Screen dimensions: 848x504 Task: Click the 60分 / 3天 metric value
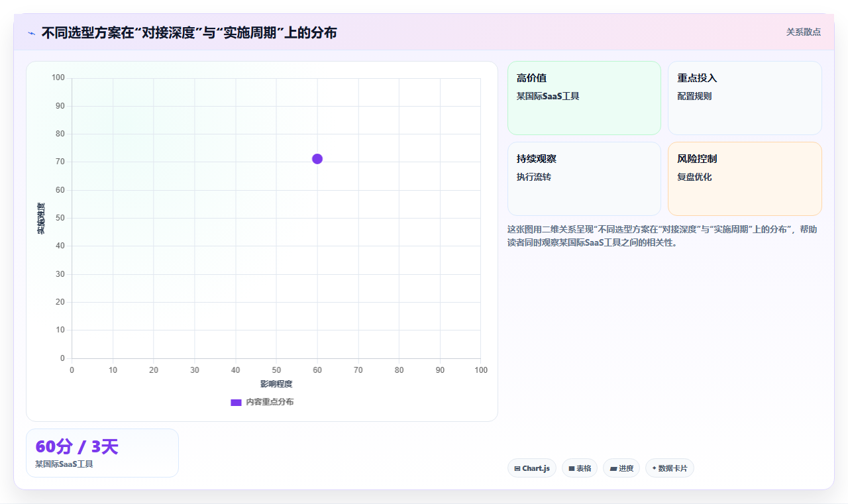pos(77,447)
